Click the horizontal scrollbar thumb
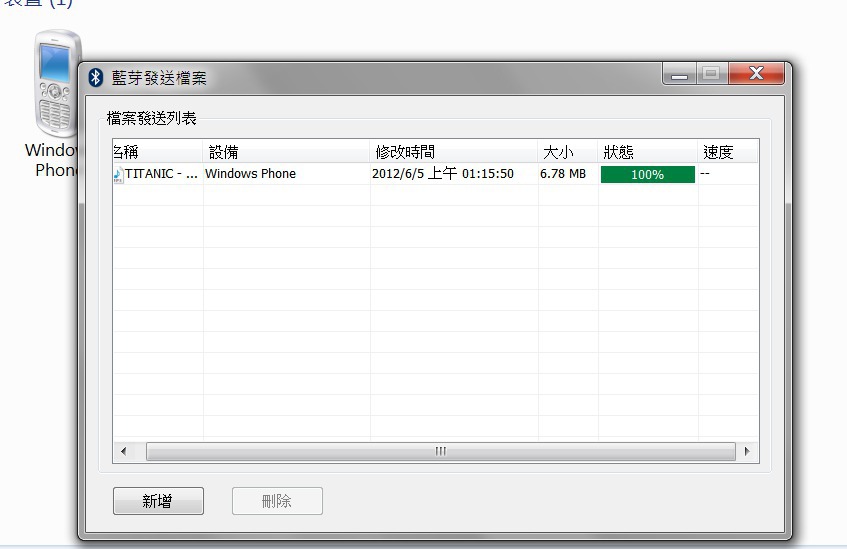 pyautogui.click(x=441, y=451)
